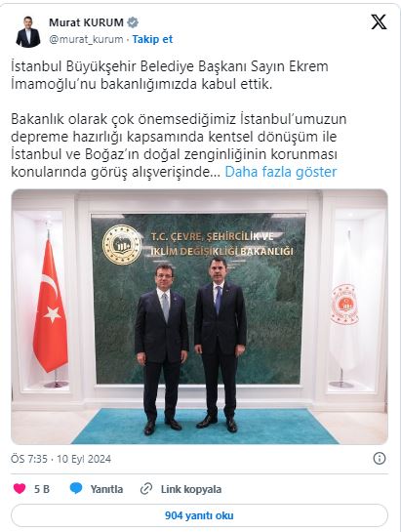Open the attached tweet photo
Viewport: 401px width, 532px height.
(x=199, y=316)
